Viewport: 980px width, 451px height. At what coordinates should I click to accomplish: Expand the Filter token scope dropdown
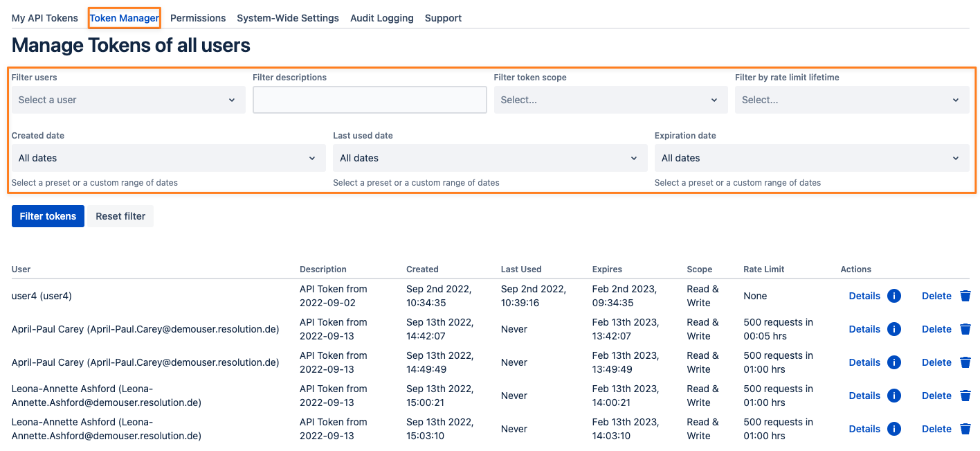tap(610, 100)
